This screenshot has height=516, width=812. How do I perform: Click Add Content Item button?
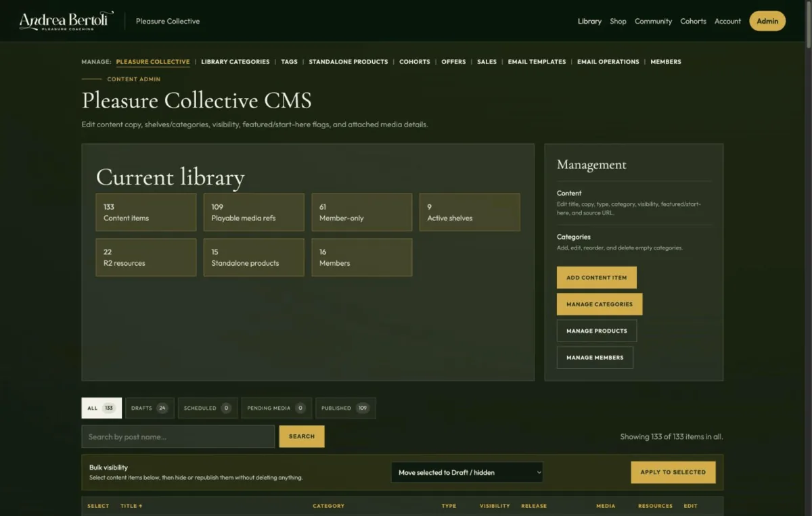596,277
